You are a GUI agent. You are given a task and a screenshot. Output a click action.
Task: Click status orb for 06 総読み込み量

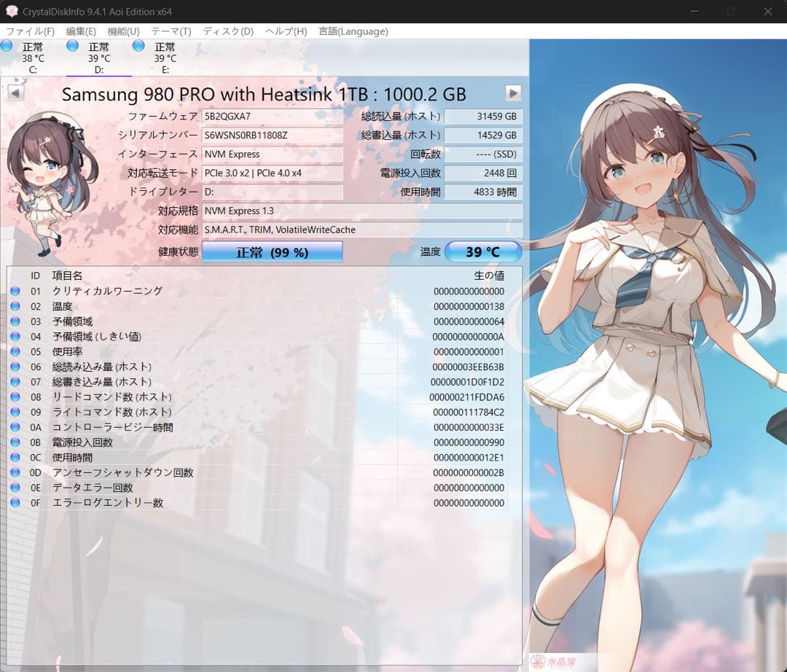pos(15,367)
